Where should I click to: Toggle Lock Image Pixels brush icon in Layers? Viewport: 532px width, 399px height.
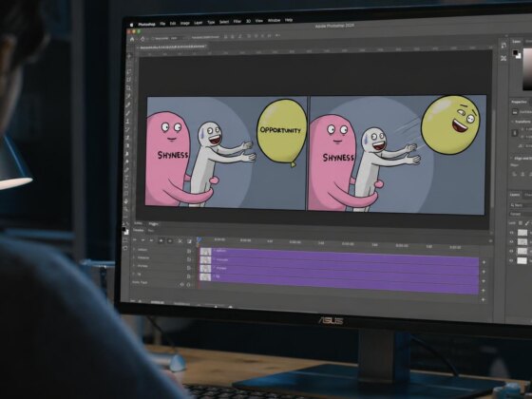click(527, 223)
